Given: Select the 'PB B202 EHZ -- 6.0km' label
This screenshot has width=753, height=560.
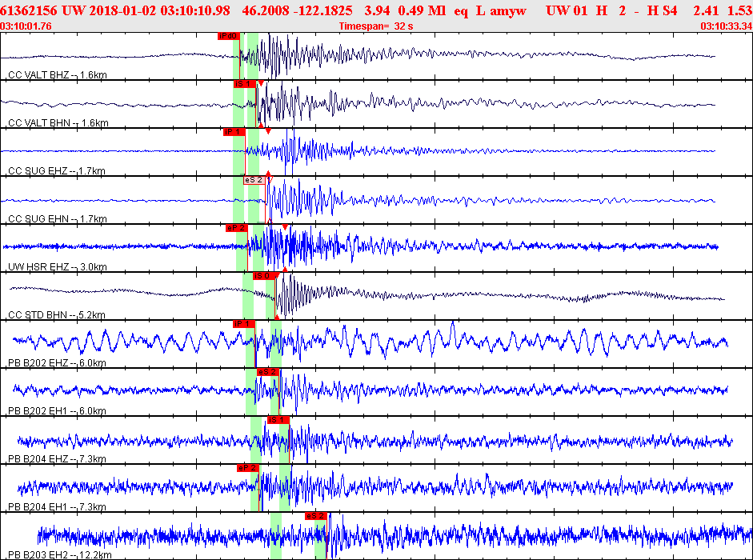Looking at the screenshot, I should point(57,363).
